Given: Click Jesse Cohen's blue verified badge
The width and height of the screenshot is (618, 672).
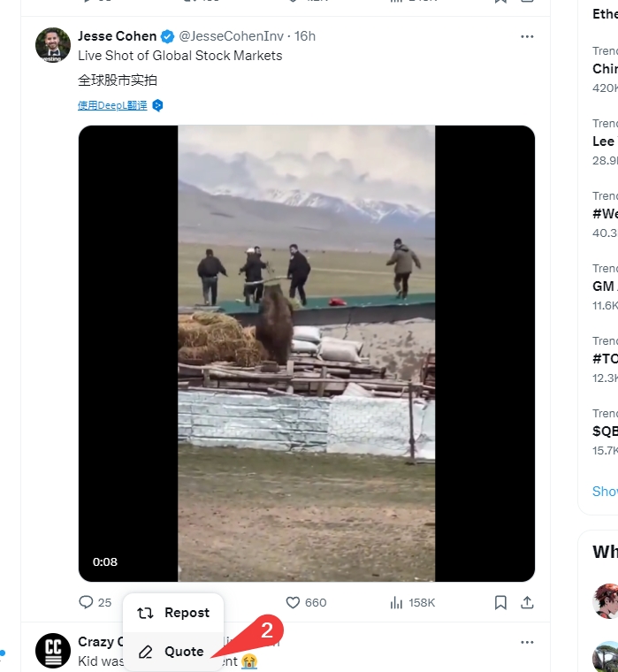Looking at the screenshot, I should (x=166, y=36).
